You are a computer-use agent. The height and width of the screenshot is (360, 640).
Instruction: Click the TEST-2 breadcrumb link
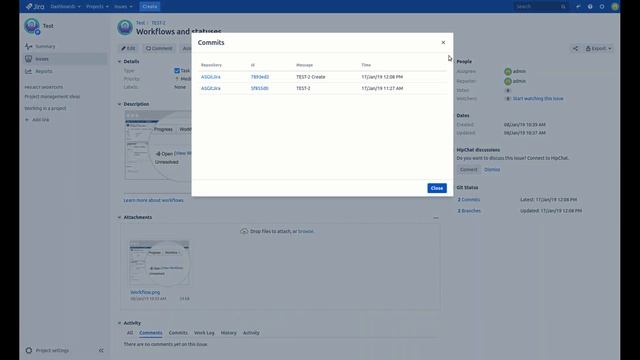158,23
